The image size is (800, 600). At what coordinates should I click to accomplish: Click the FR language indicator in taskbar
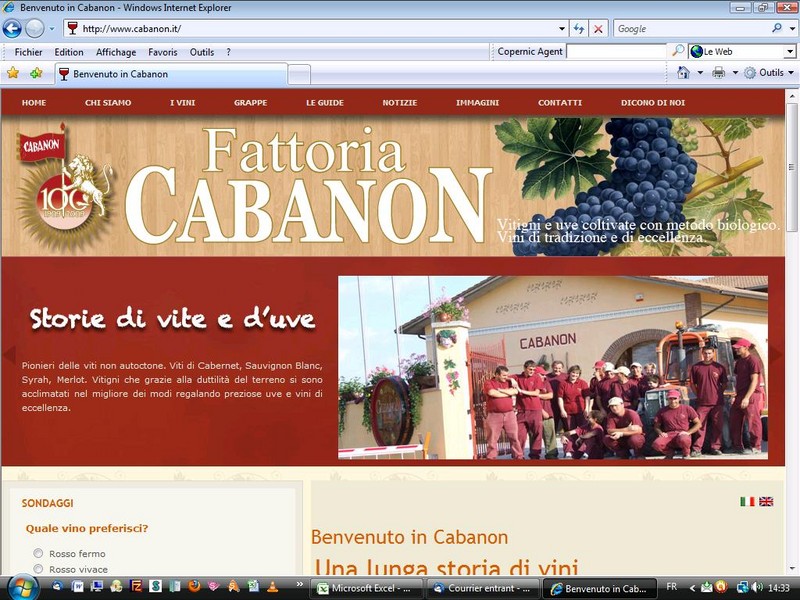pos(671,587)
